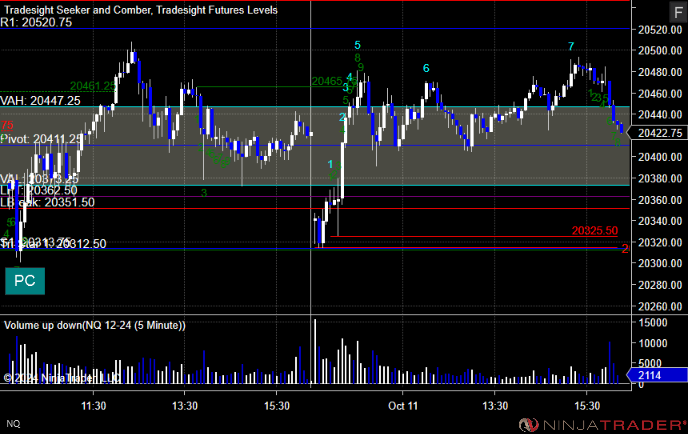
Task: Click the green 20461.25 price label
Action: [93, 86]
